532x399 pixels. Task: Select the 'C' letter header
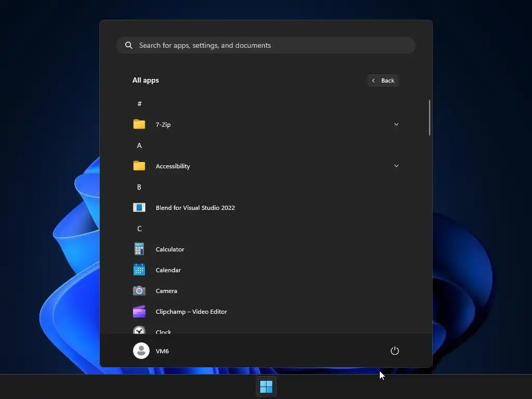coord(139,229)
